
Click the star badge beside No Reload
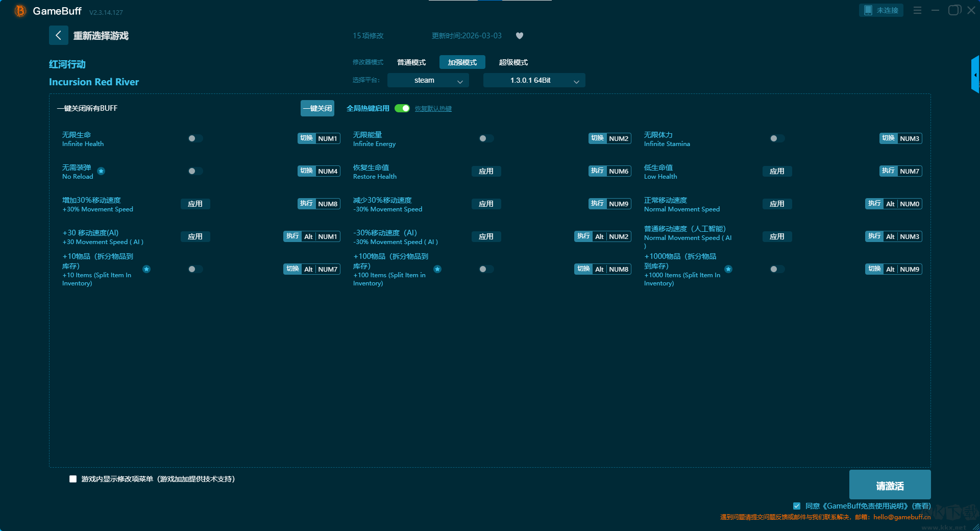(x=101, y=171)
